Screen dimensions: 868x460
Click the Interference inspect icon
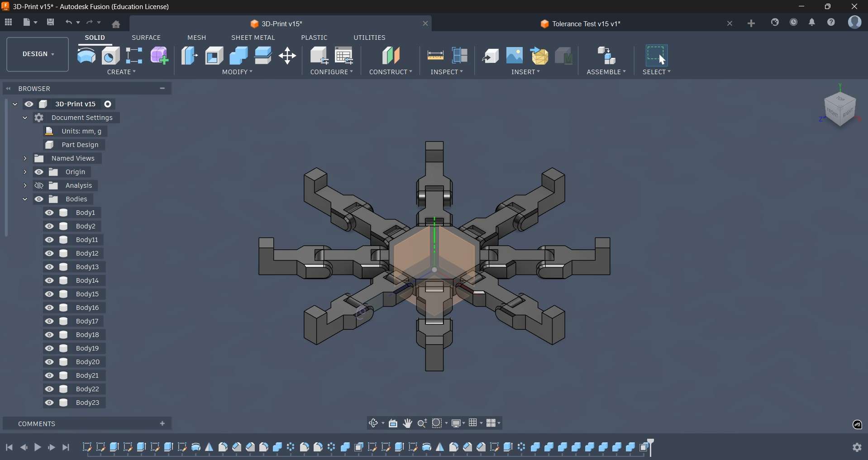tap(461, 56)
